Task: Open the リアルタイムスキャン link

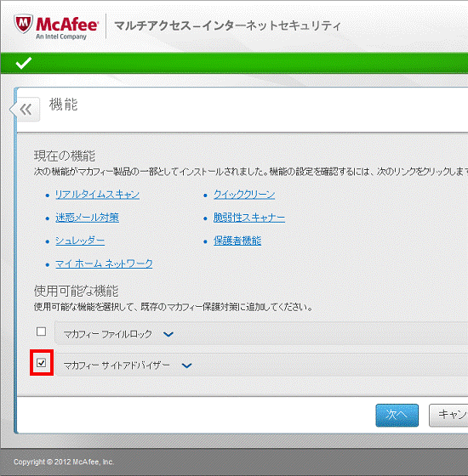Action: (97, 195)
